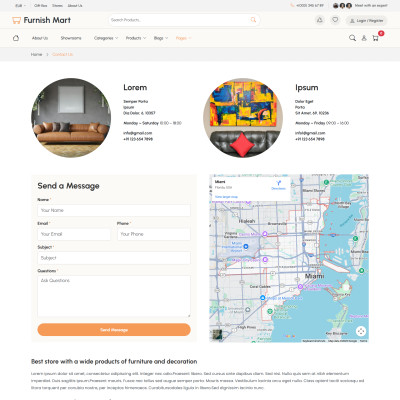Expand the Products dropdown menu
The width and height of the screenshot is (400, 400).
[136, 38]
